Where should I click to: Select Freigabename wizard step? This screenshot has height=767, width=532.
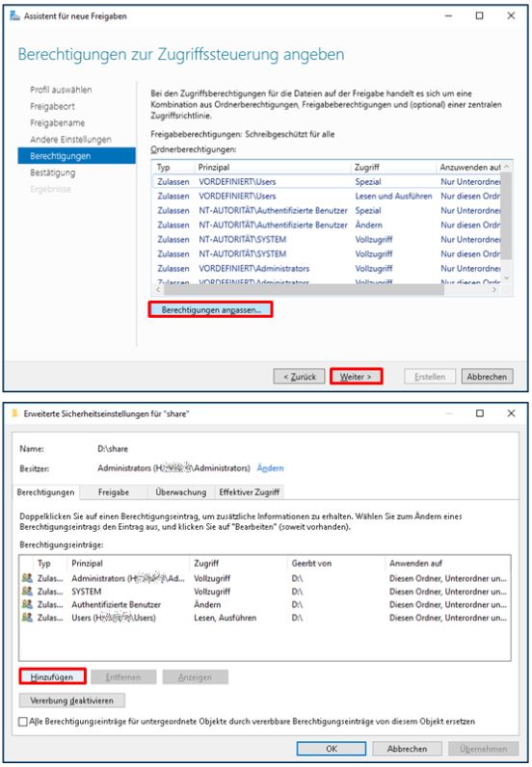pyautogui.click(x=57, y=122)
